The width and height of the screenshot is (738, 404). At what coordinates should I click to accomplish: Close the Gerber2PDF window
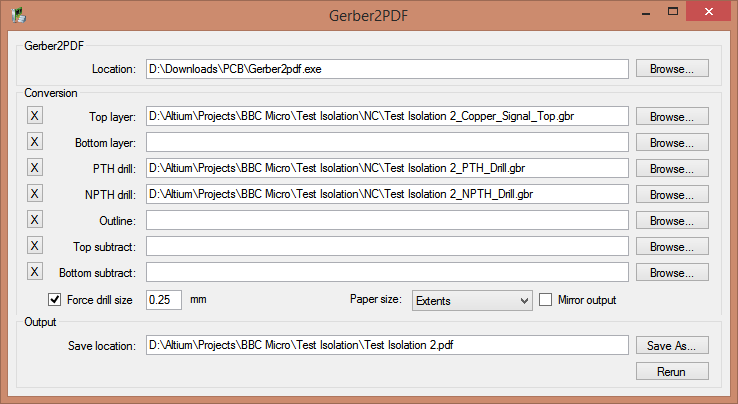pos(708,12)
